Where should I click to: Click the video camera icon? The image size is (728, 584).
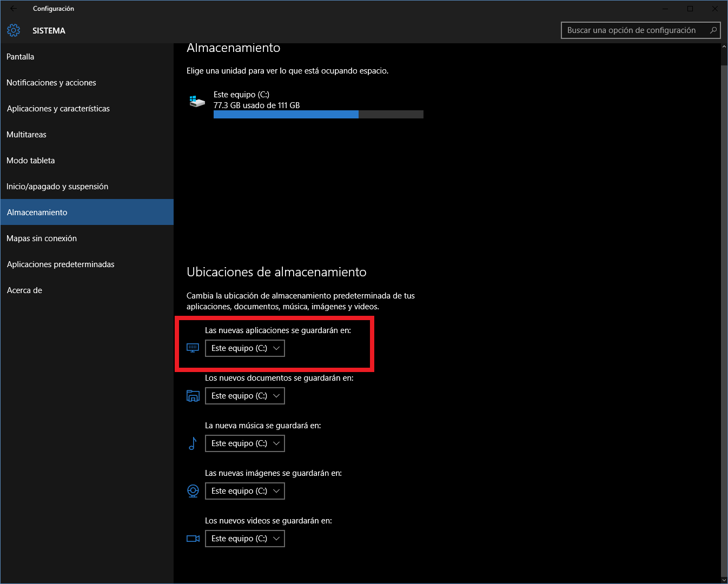tap(193, 539)
